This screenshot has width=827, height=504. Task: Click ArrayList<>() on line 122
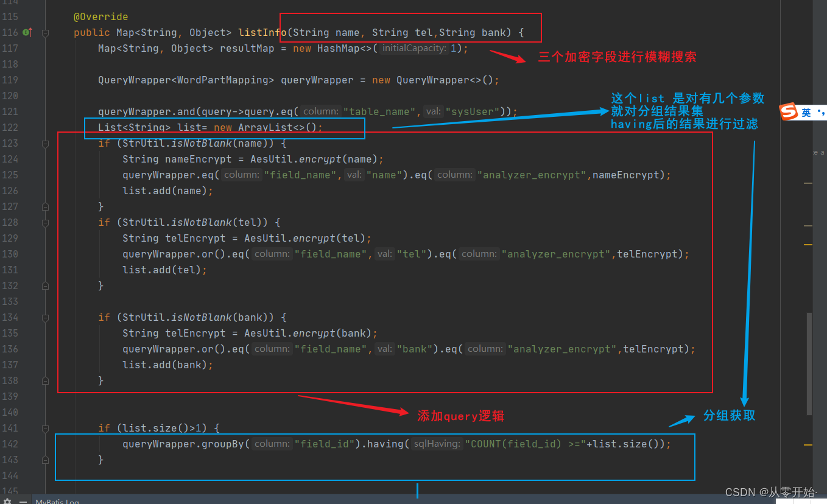pos(278,127)
